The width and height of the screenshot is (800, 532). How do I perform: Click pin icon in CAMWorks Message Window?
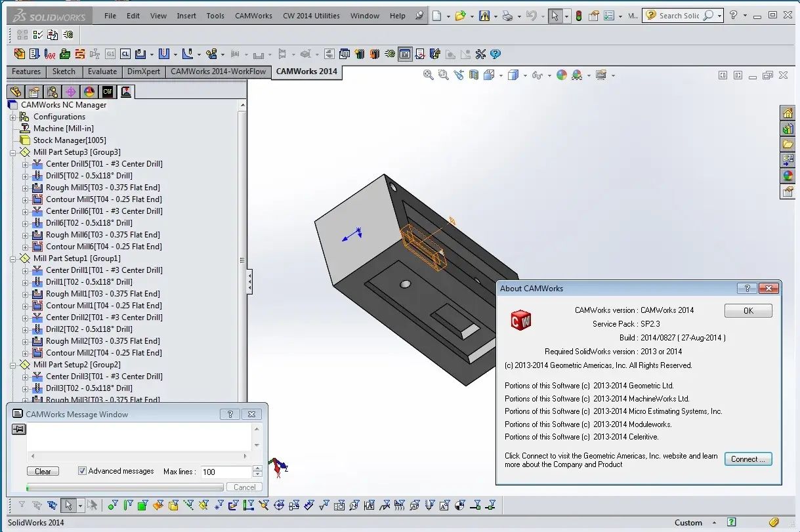click(x=18, y=429)
